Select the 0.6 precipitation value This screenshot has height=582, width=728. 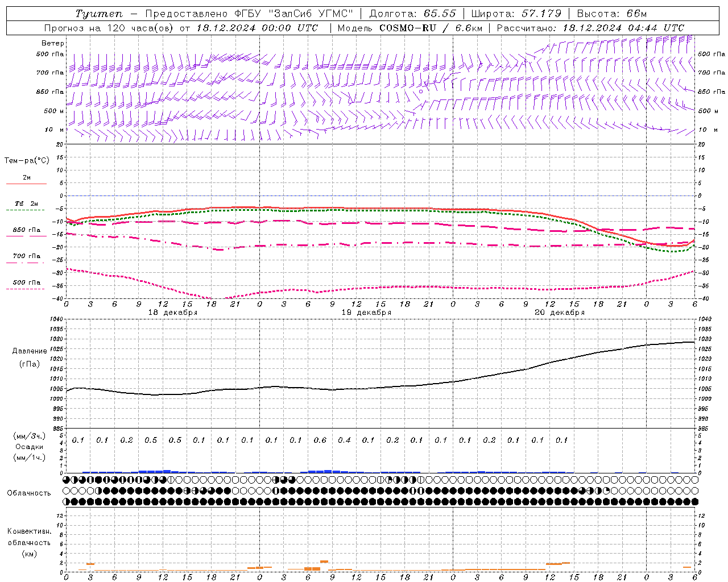point(320,440)
